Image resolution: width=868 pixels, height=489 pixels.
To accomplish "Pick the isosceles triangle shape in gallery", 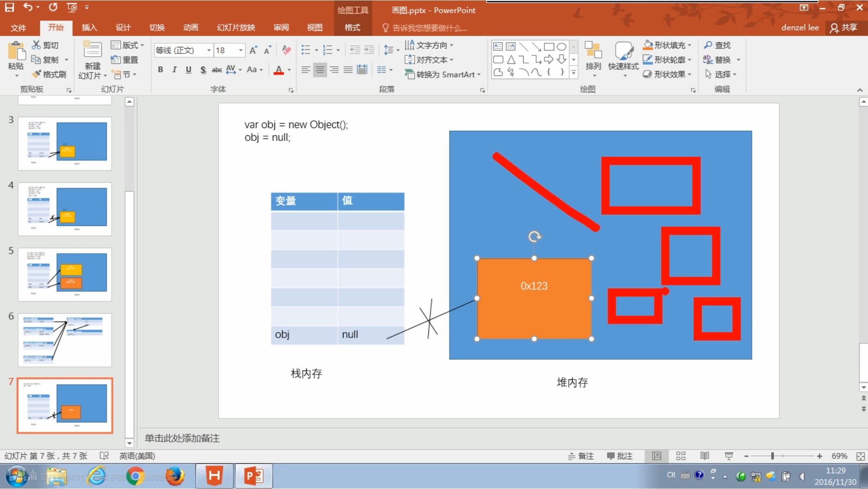I will [511, 60].
